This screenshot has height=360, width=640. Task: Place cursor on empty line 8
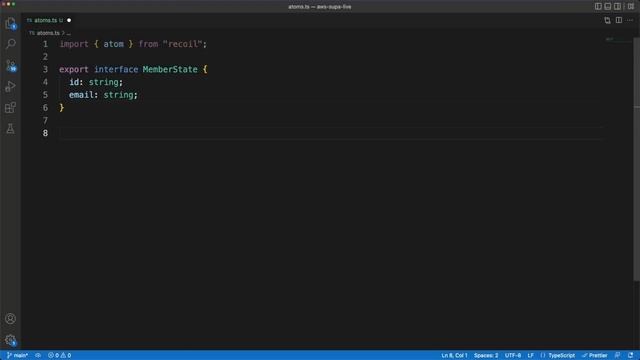pos(330,133)
